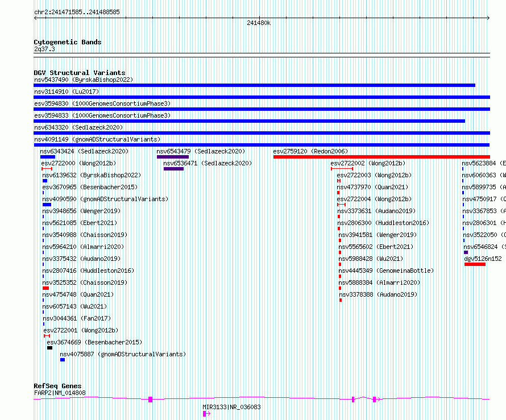Click nsv6139632 (ByrskaBishop2022) label
The height and width of the screenshot is (420, 506).
92,175
